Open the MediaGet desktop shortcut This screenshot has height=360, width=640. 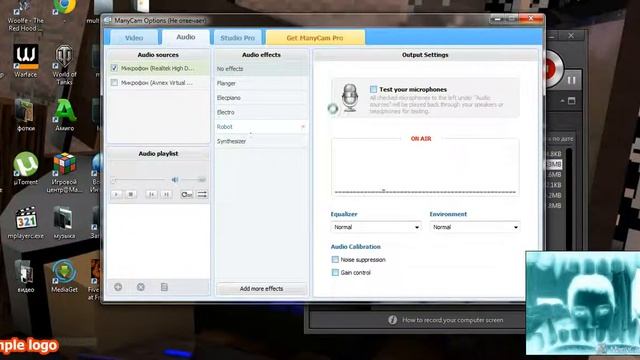[x=64, y=276]
